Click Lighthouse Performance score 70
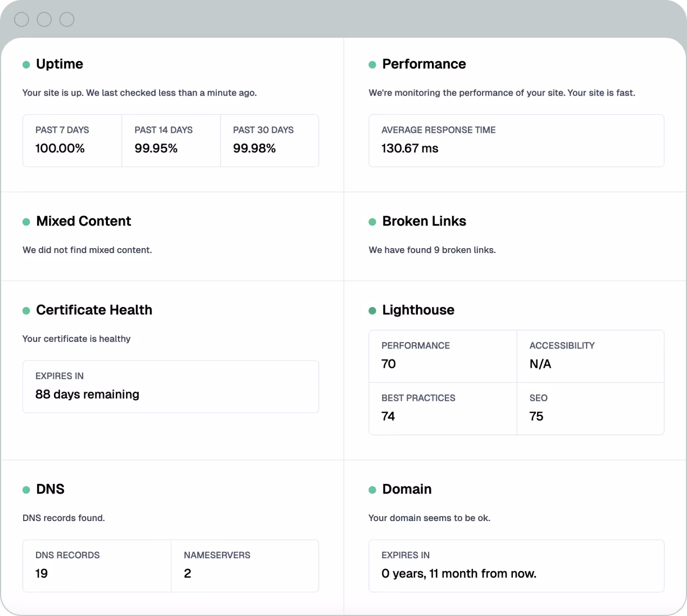 [x=388, y=364]
